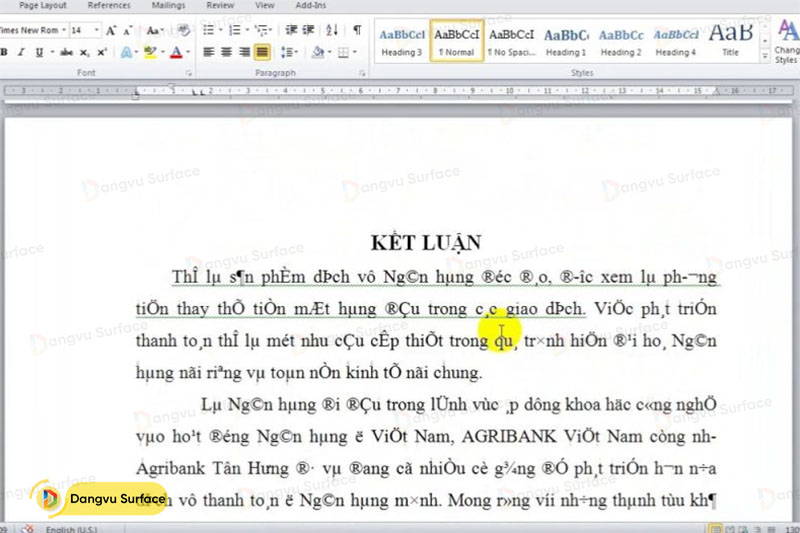
Task: Click the Numbering list icon
Action: pyautogui.click(x=235, y=30)
